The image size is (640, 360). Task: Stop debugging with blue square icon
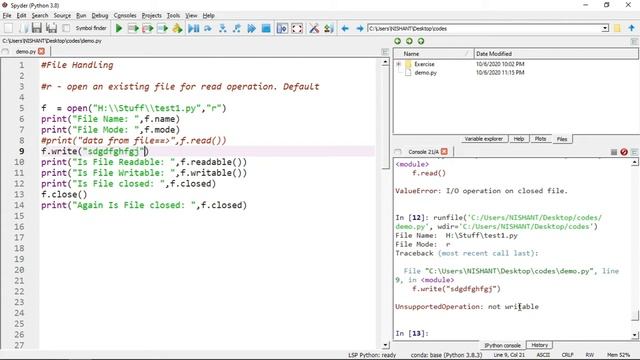click(266, 28)
